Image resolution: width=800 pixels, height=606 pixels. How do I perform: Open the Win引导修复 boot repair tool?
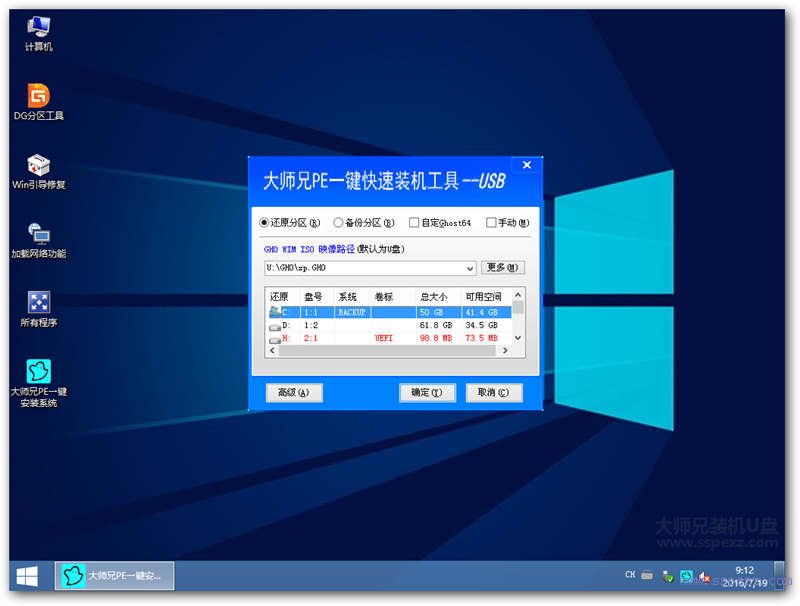[x=36, y=168]
